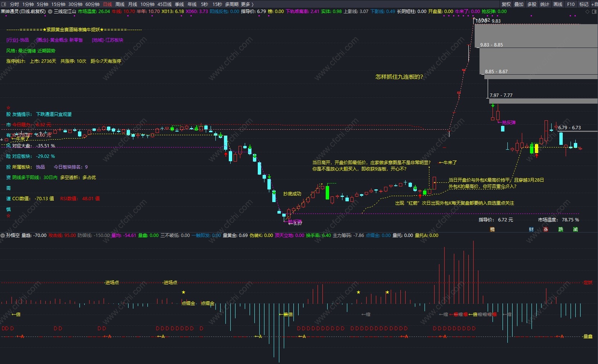Click the 8.85 - 8.67 gap zone label

click(496, 72)
